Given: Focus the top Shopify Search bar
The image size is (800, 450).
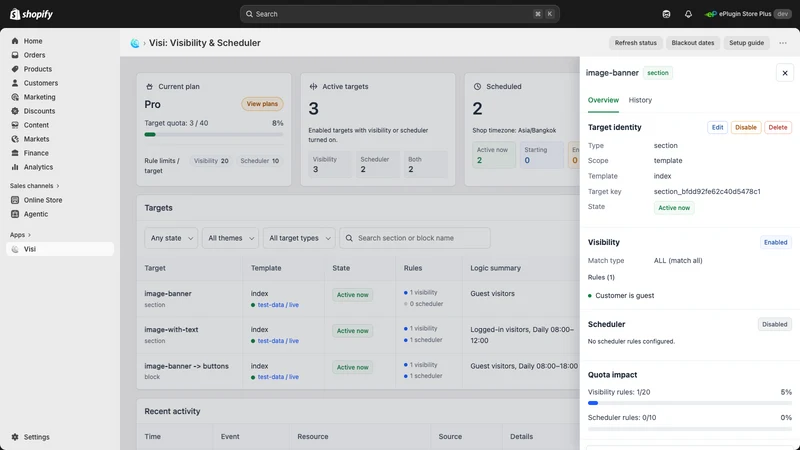Looking at the screenshot, I should 399,14.
